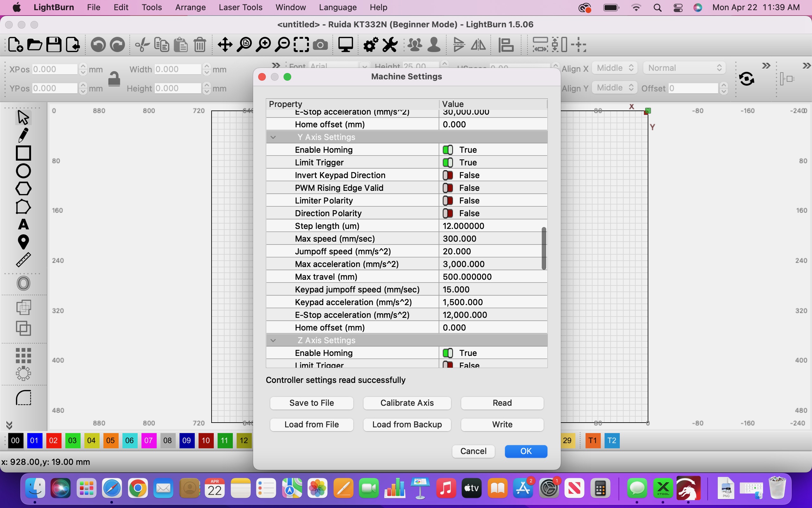Select the Position Laser marker tool
Viewport: 812px width, 508px height.
click(23, 242)
